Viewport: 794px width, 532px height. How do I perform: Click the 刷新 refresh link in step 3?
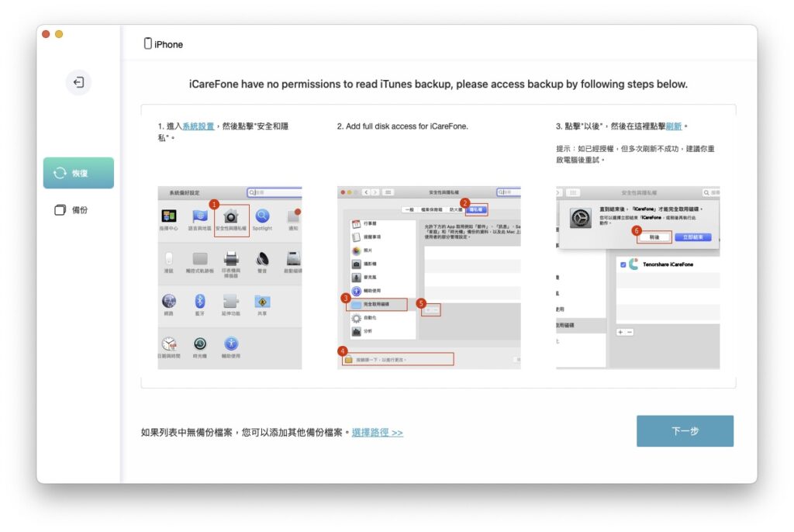674,126
